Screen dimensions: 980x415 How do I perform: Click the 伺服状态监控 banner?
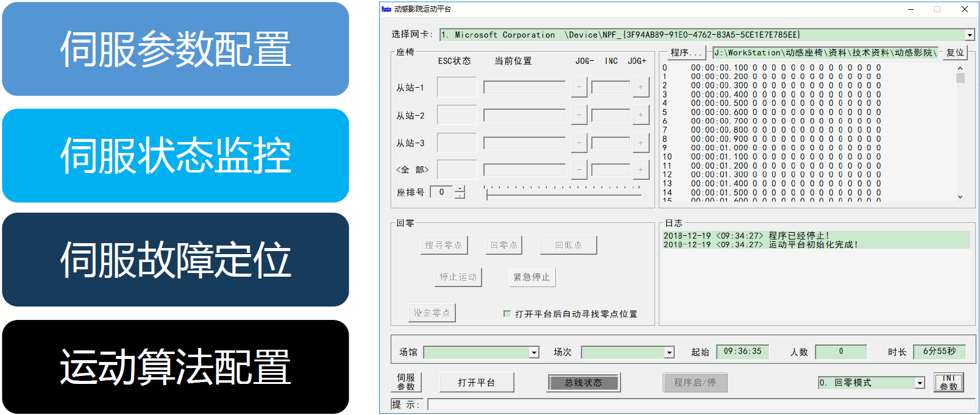176,155
